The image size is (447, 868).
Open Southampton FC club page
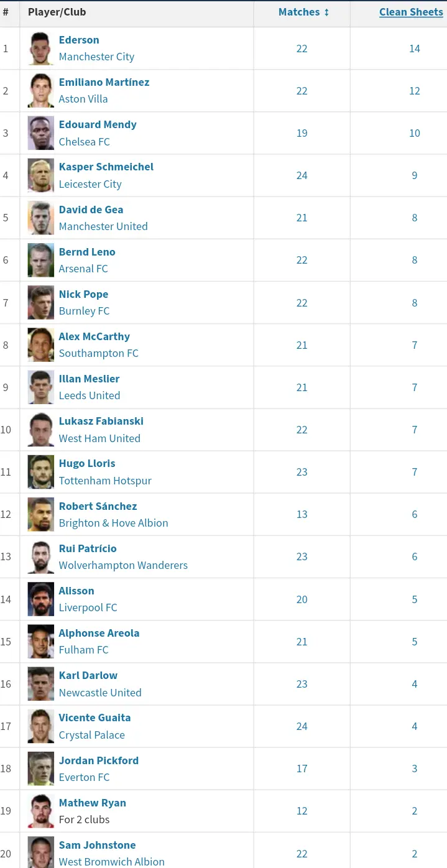[x=98, y=353]
